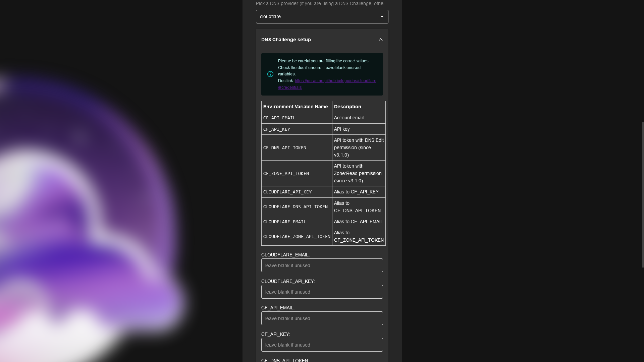Click the 'Alias to CF_API_EMAIL' cell
Screen dimensions: 644x362
point(359,222)
